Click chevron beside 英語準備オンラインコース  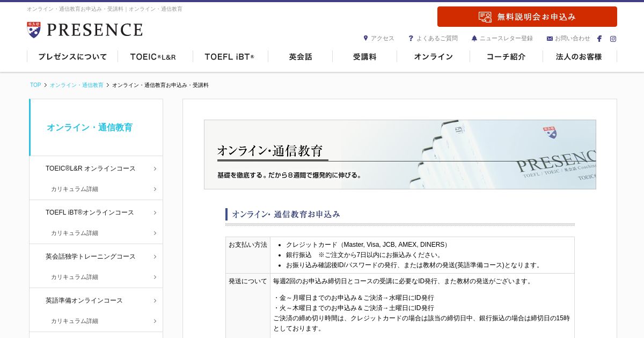click(x=155, y=300)
